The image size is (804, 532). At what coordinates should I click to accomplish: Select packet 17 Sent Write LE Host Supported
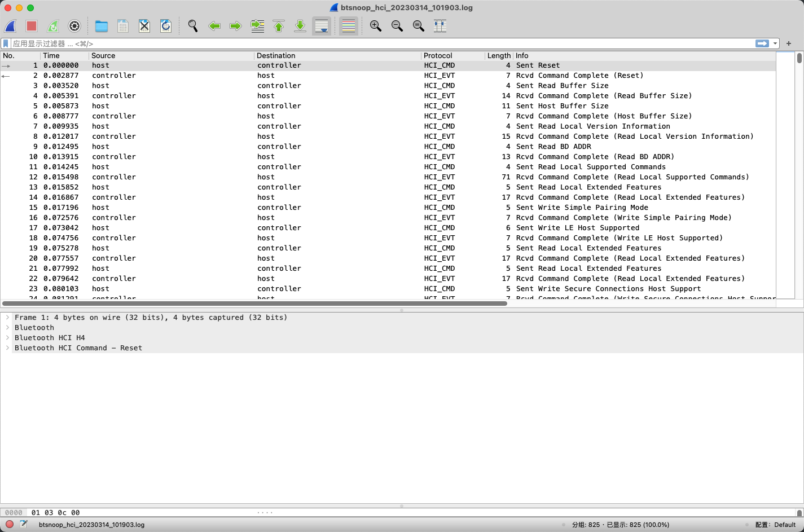388,228
